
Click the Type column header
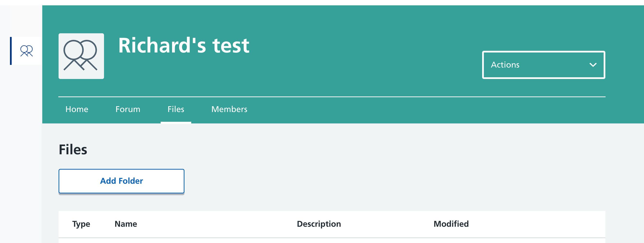pyautogui.click(x=81, y=224)
